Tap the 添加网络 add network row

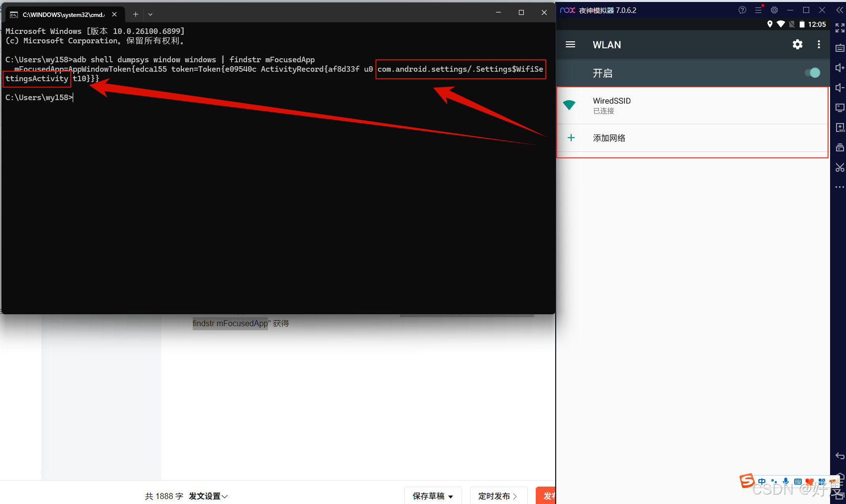[692, 138]
